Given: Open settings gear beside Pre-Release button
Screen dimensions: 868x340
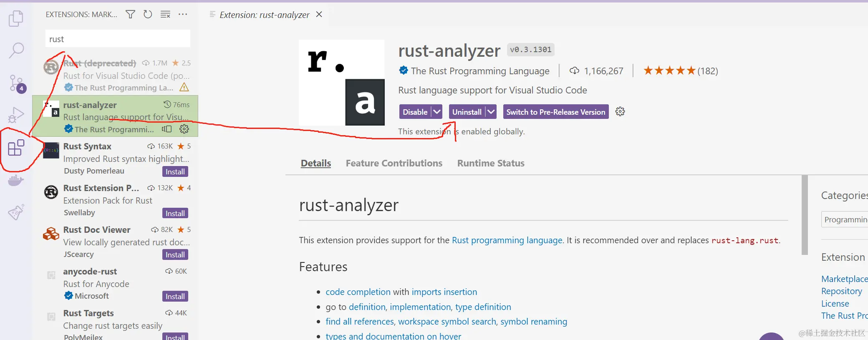Looking at the screenshot, I should tap(620, 111).
